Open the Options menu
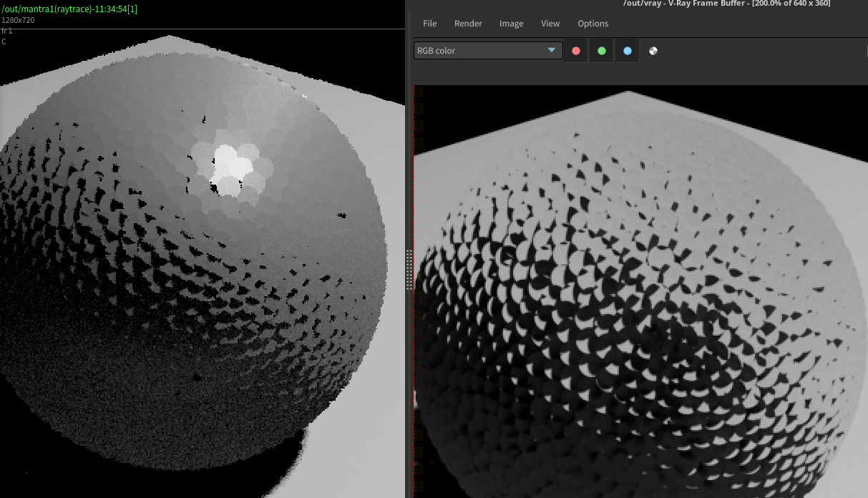This screenshot has height=498, width=868. 593,24
